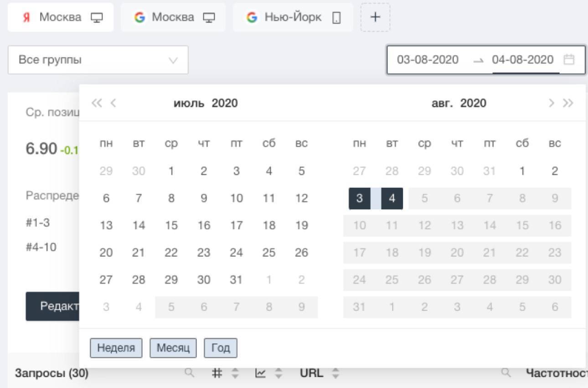Viewport: 588px width, 388px height.
Task: Select the Неделя preset range
Action: pos(116,348)
